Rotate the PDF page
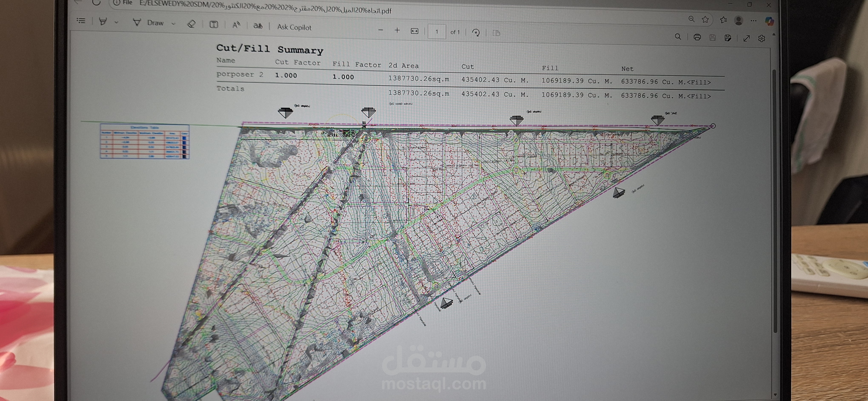This screenshot has height=401, width=868. point(476,32)
